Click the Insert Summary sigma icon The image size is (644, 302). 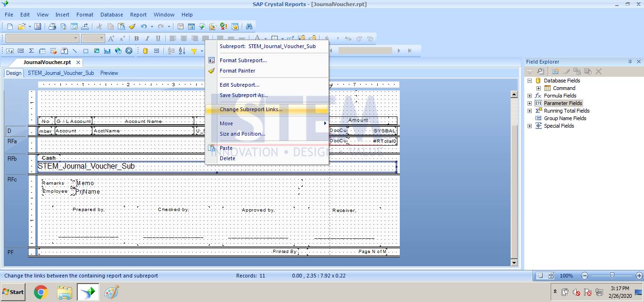point(31,51)
